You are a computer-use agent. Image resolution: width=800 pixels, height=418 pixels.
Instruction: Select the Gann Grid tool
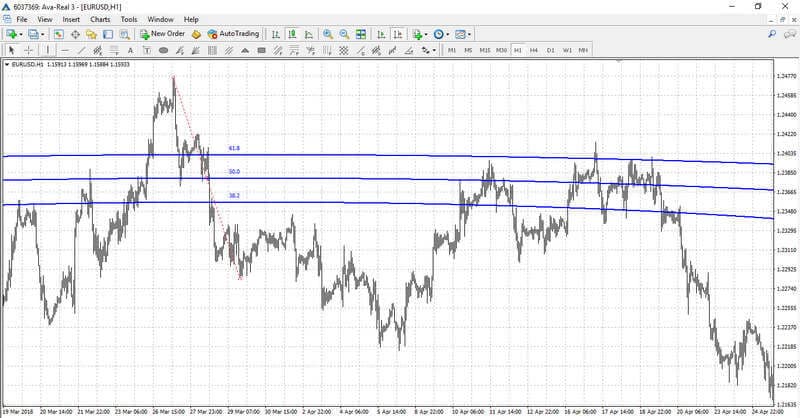(344, 50)
